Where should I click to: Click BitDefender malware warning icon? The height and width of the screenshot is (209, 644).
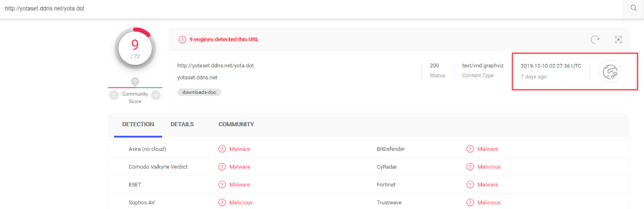point(470,149)
